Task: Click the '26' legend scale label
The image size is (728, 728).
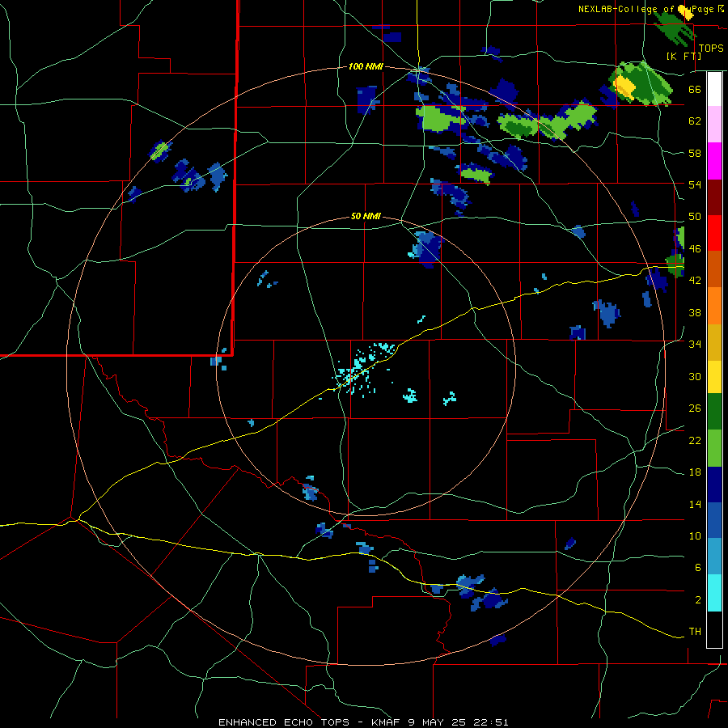Action: [x=695, y=408]
